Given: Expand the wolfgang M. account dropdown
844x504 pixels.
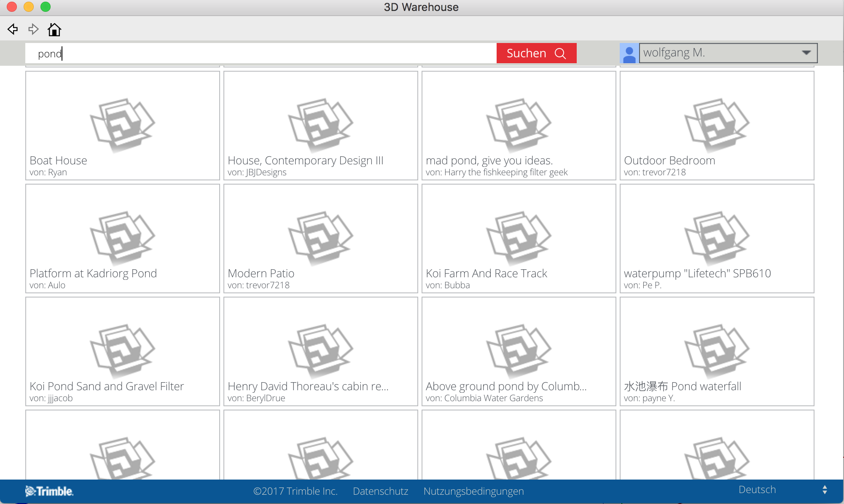Looking at the screenshot, I should click(x=806, y=53).
